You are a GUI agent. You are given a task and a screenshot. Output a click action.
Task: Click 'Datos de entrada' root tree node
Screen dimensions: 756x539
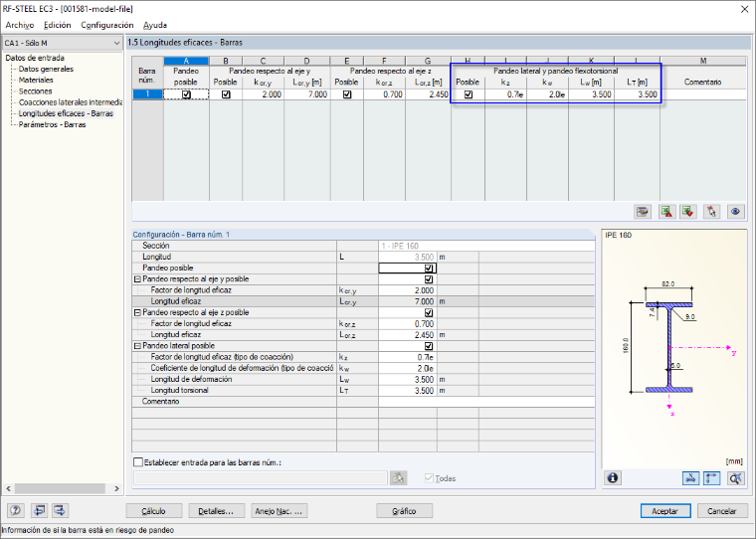(x=35, y=58)
